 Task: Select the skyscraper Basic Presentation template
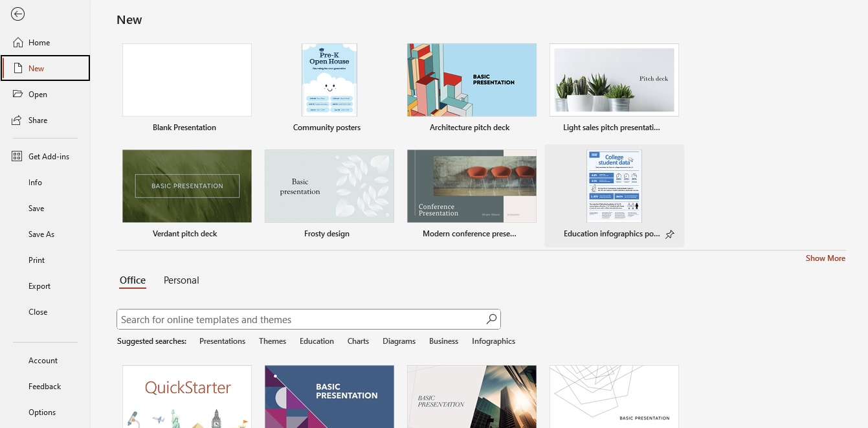(x=472, y=396)
